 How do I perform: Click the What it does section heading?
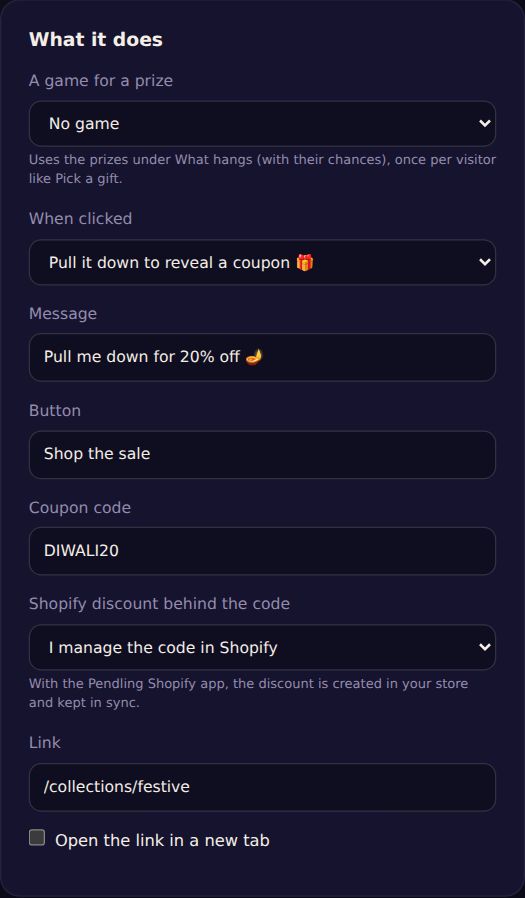click(x=96, y=40)
